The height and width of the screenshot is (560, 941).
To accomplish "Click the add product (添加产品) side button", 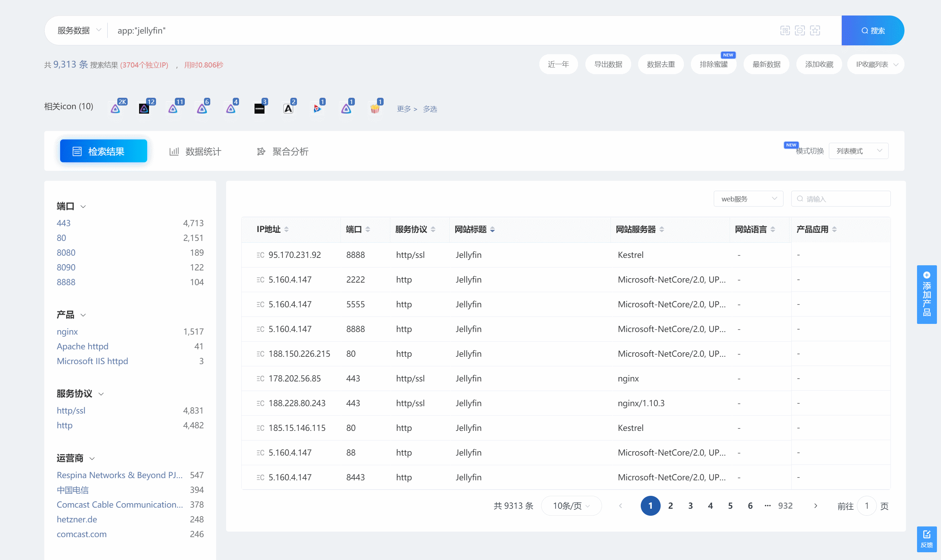I will point(927,294).
